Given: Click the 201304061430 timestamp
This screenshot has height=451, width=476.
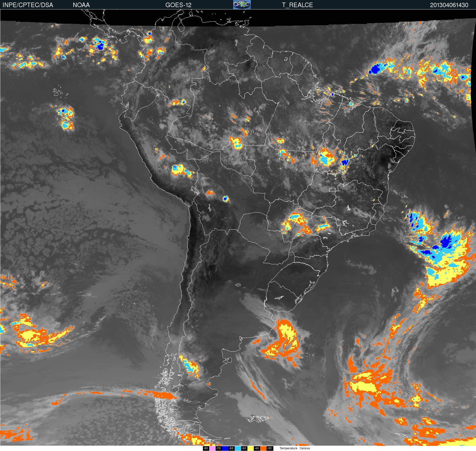Looking at the screenshot, I should pyautogui.click(x=449, y=5).
